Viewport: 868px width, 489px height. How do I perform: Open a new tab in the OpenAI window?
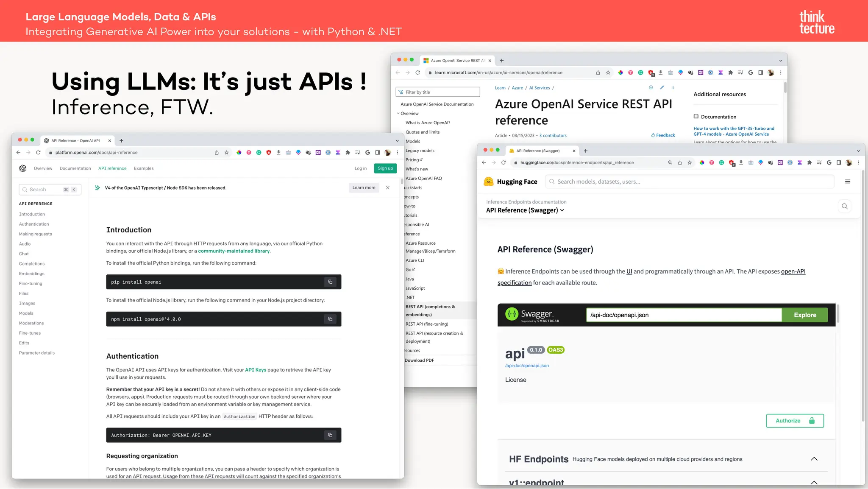[121, 141]
